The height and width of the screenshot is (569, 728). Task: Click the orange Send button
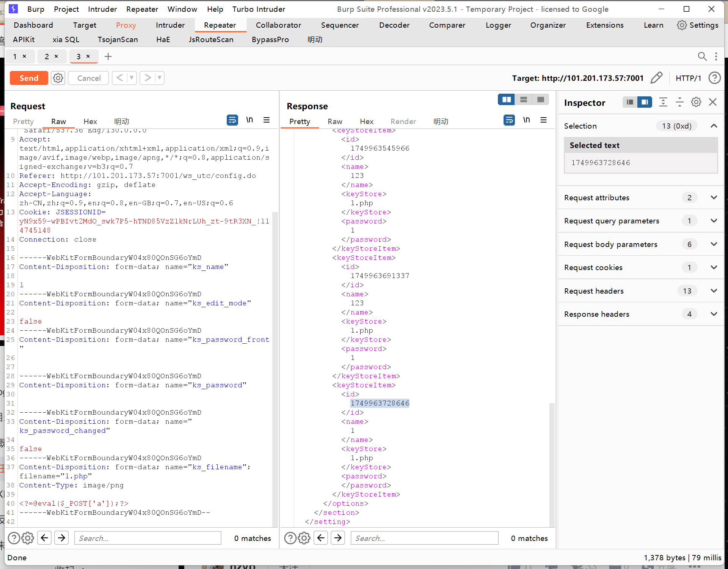[29, 78]
